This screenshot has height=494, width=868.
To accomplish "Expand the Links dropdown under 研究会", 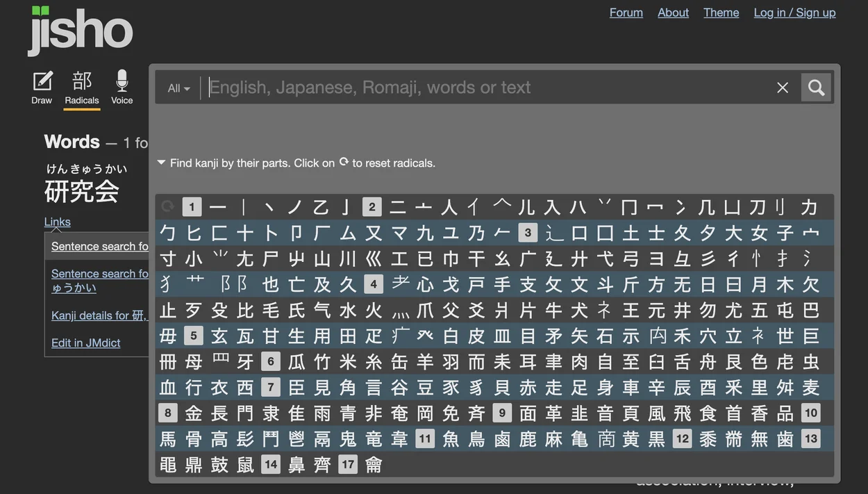I will point(58,222).
